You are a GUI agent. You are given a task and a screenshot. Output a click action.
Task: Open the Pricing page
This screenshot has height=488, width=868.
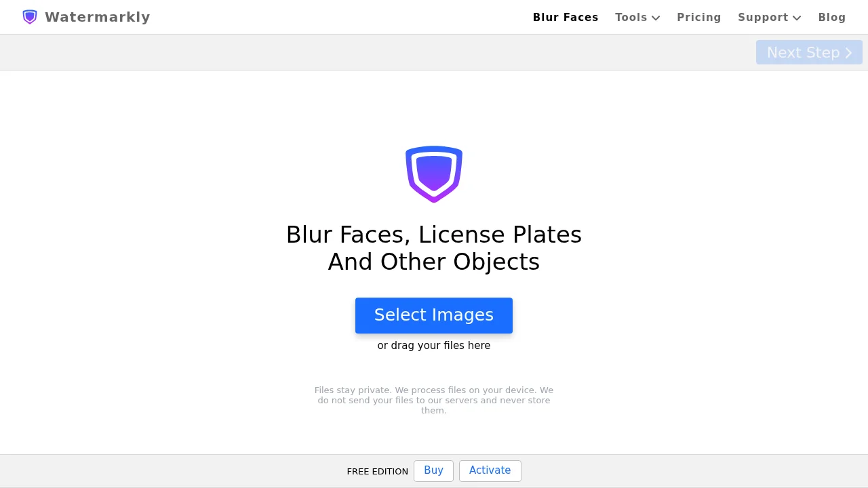click(x=699, y=18)
